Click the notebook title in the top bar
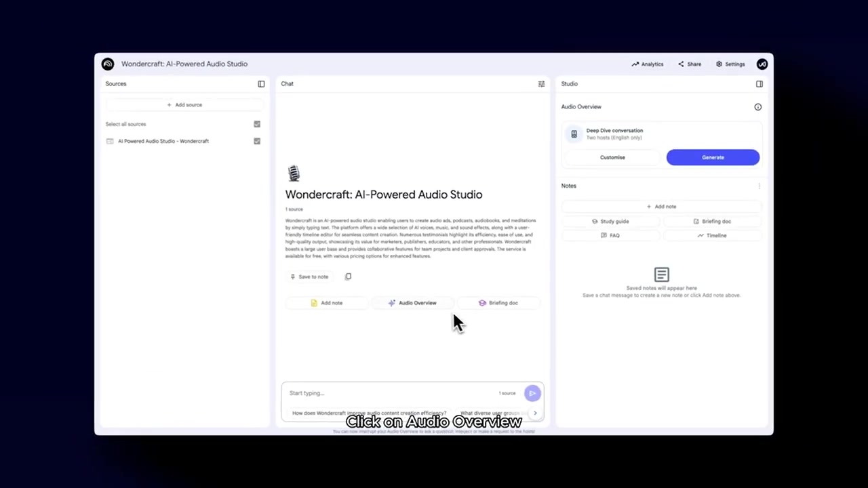This screenshot has width=868, height=488. [x=184, y=64]
